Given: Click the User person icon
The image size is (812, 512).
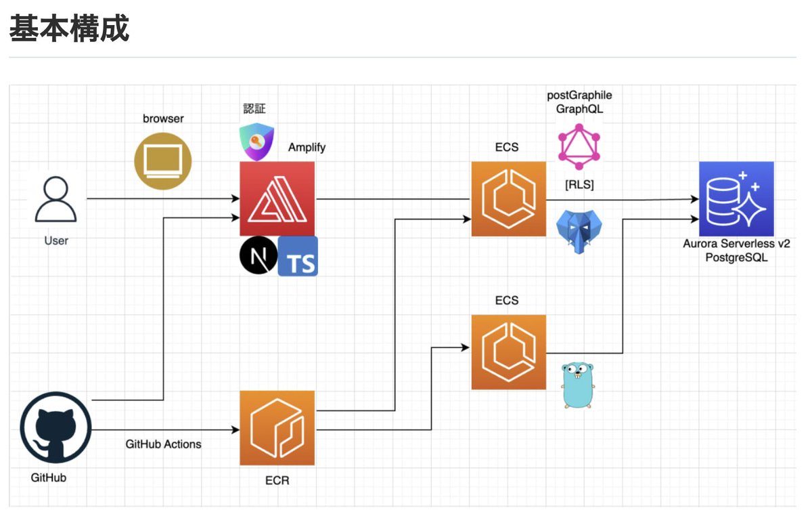Looking at the screenshot, I should 55,199.
